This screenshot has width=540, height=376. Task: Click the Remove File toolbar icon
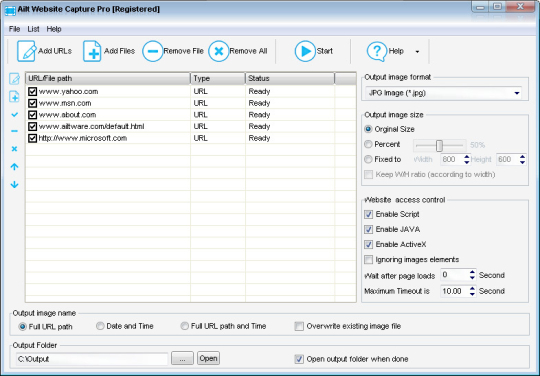152,51
